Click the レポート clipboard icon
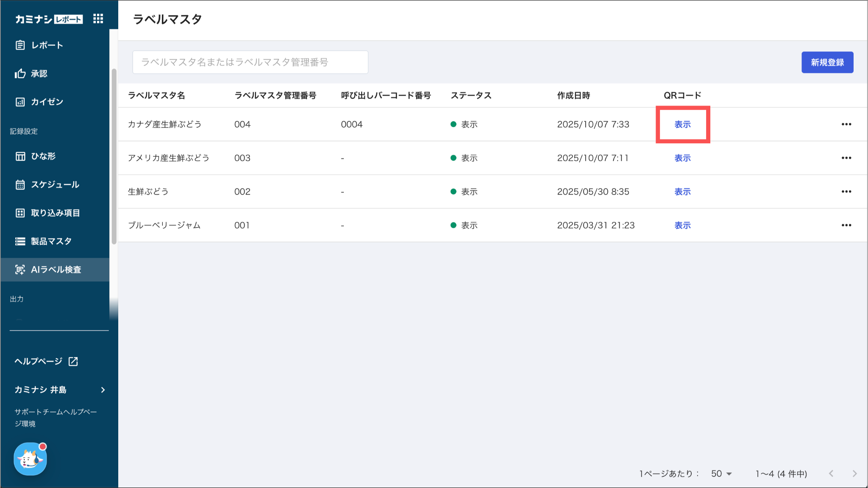The height and width of the screenshot is (488, 868). pyautogui.click(x=20, y=45)
